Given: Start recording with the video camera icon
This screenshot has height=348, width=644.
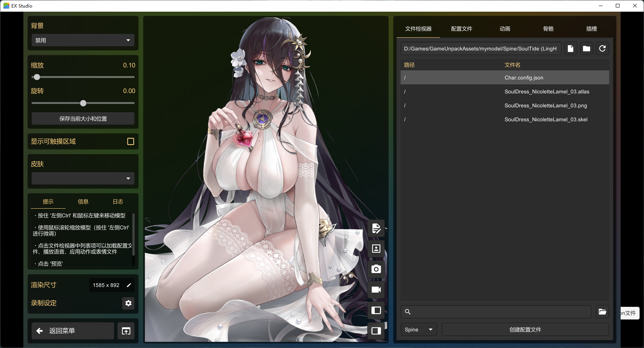Looking at the screenshot, I should coord(376,290).
